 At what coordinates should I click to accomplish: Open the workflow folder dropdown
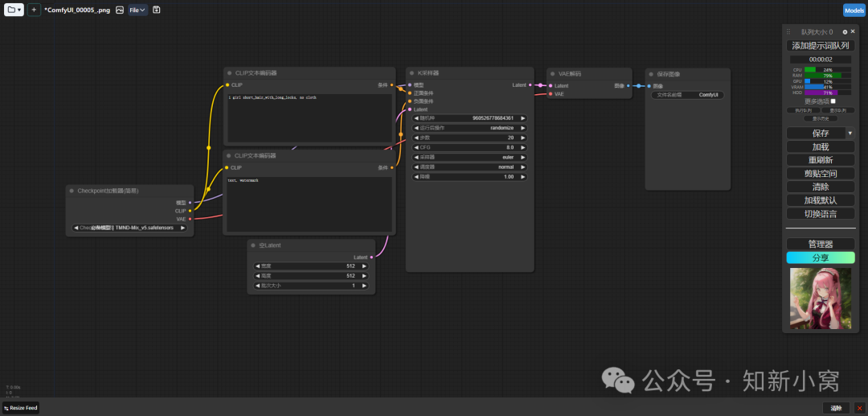click(14, 10)
